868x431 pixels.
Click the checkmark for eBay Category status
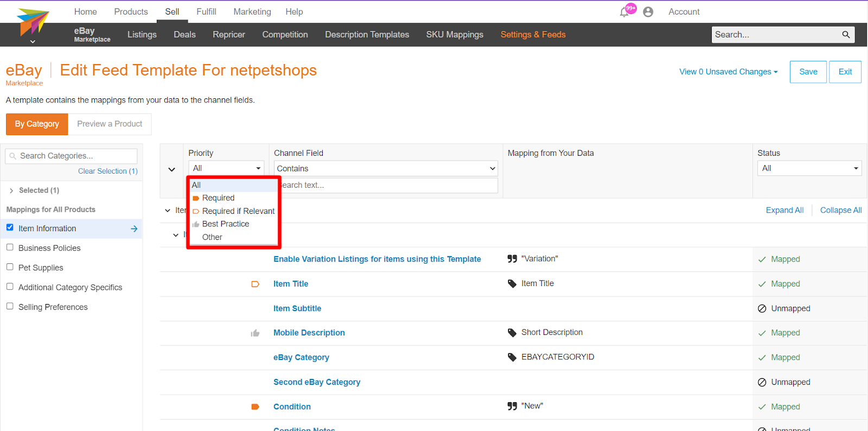coord(762,358)
